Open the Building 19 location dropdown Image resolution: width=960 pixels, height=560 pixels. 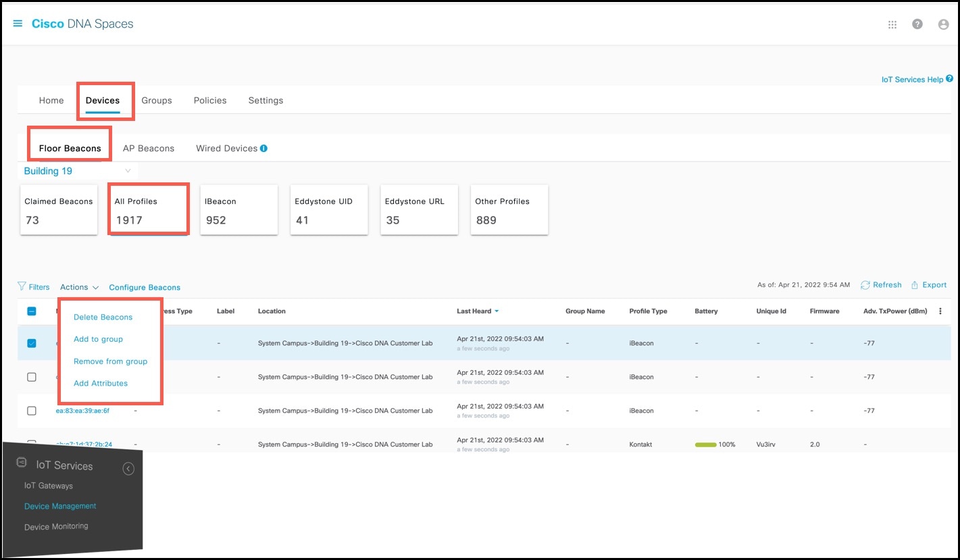point(78,171)
